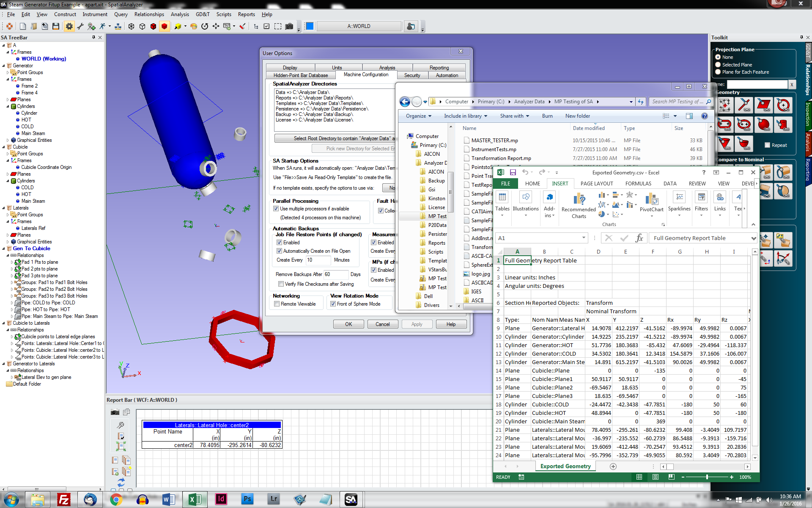Select the Selected Plane radio button
The image size is (812, 508).
[718, 65]
